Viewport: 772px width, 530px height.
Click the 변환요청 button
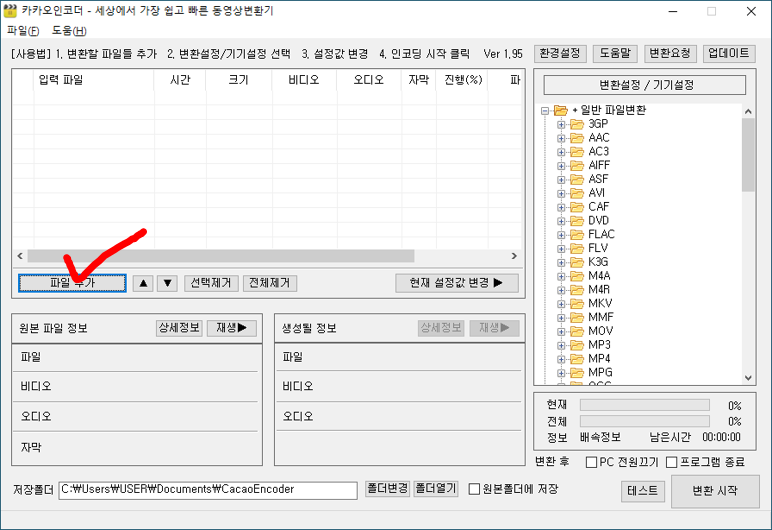click(670, 53)
